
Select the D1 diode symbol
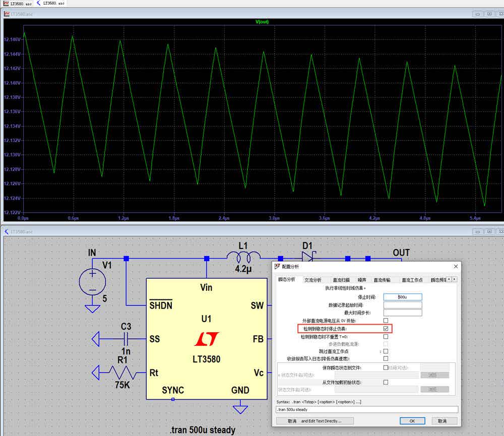point(308,257)
